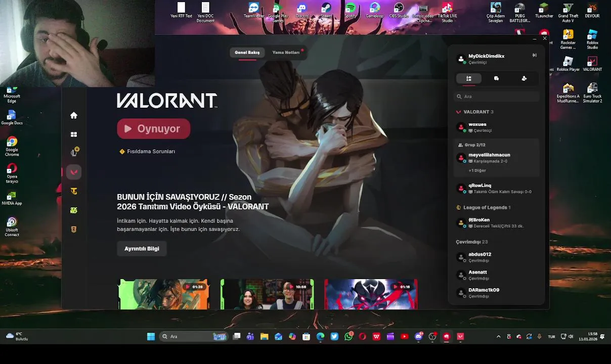
Task: Click the Oynuyor play button
Action: point(154,129)
